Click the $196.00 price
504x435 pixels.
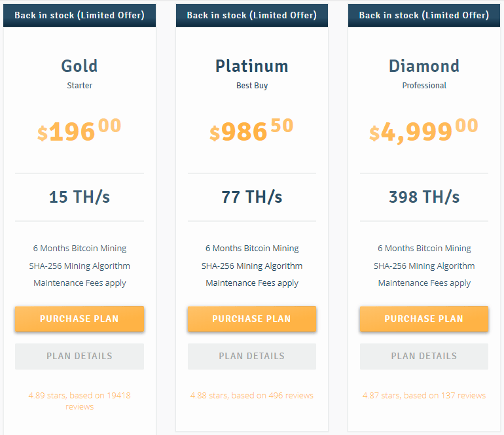(79, 131)
